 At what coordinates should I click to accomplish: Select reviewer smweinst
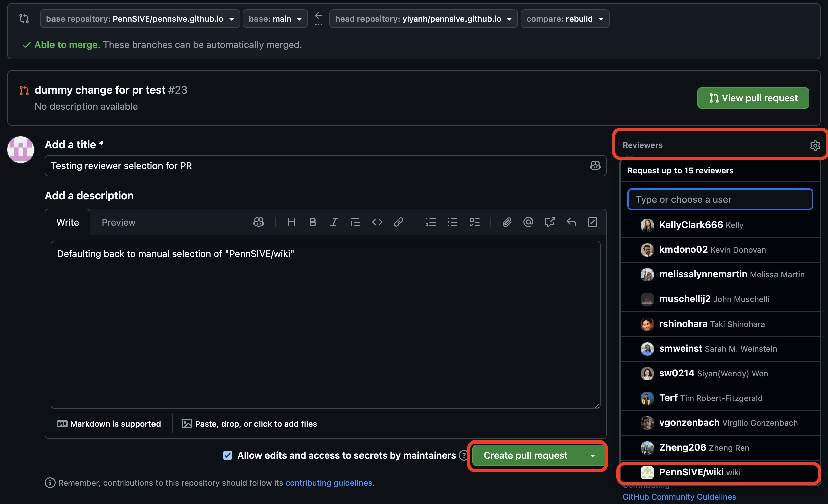tap(720, 349)
